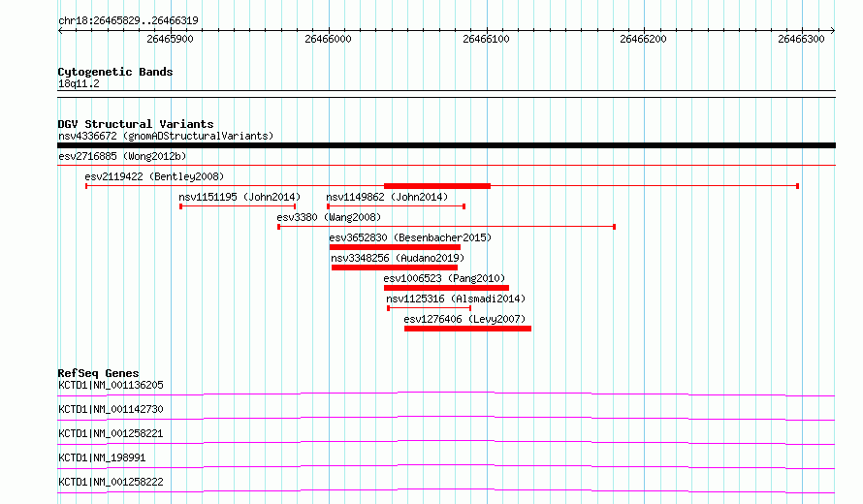Click the magenta KCTD1|NM_001136205 gene line
The height and width of the screenshot is (504, 863).
pos(446,394)
